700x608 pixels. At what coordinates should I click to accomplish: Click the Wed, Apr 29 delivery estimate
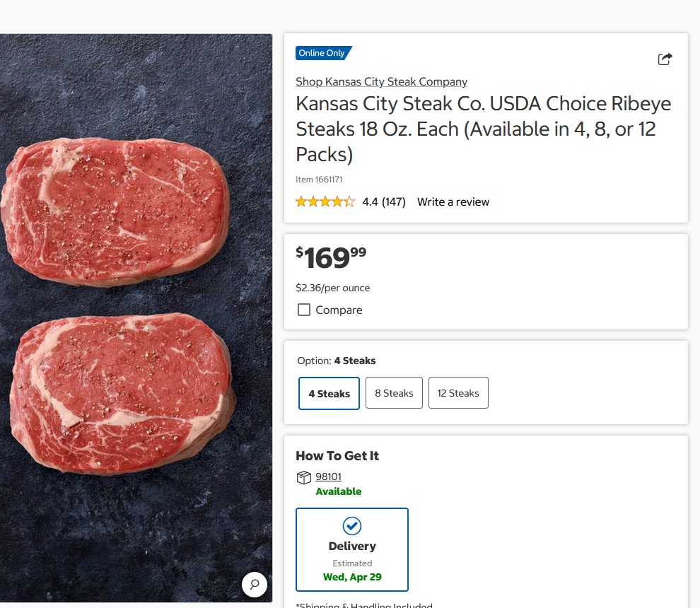[352, 577]
